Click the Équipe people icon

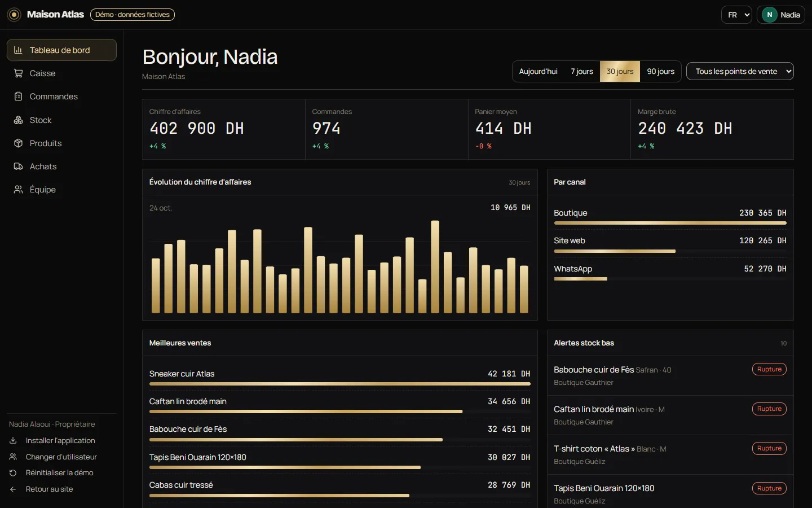tap(18, 190)
